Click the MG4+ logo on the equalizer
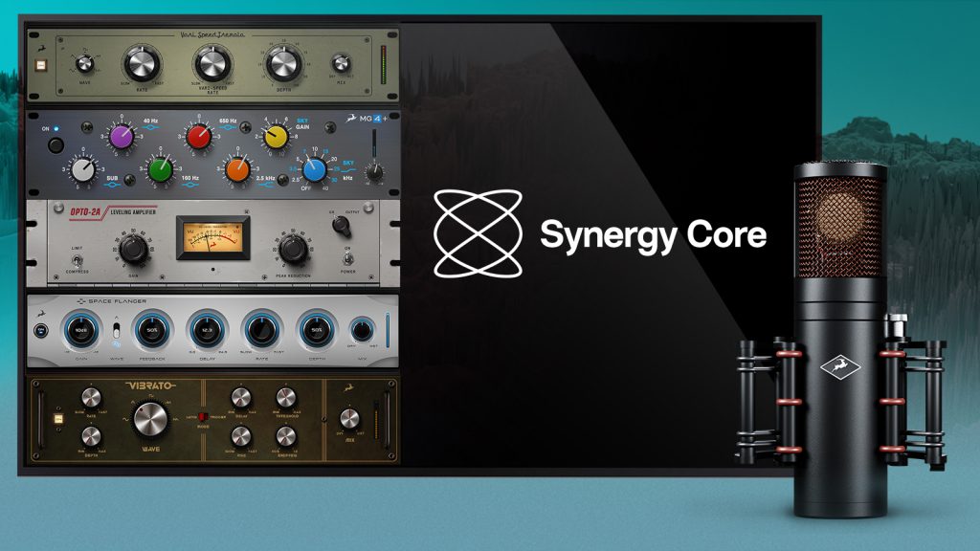Image resolution: width=980 pixels, height=551 pixels. (x=367, y=118)
